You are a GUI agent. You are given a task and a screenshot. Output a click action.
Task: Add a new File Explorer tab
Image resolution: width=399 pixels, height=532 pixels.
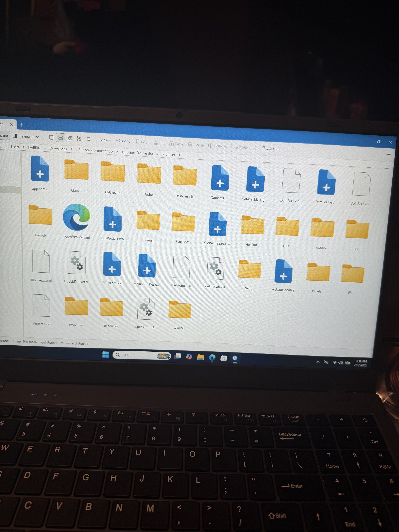21,125
